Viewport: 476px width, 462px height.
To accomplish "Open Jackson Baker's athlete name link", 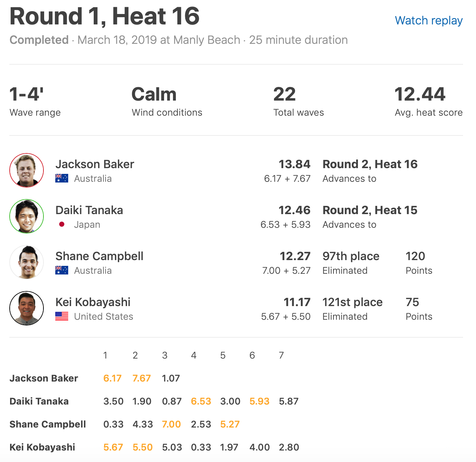I will (95, 164).
